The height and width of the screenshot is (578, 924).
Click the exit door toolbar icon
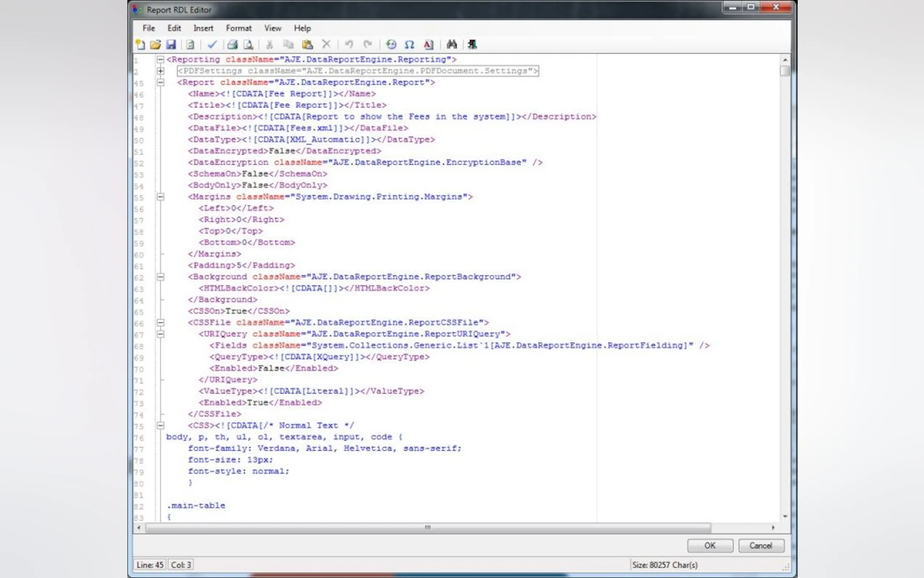point(472,44)
